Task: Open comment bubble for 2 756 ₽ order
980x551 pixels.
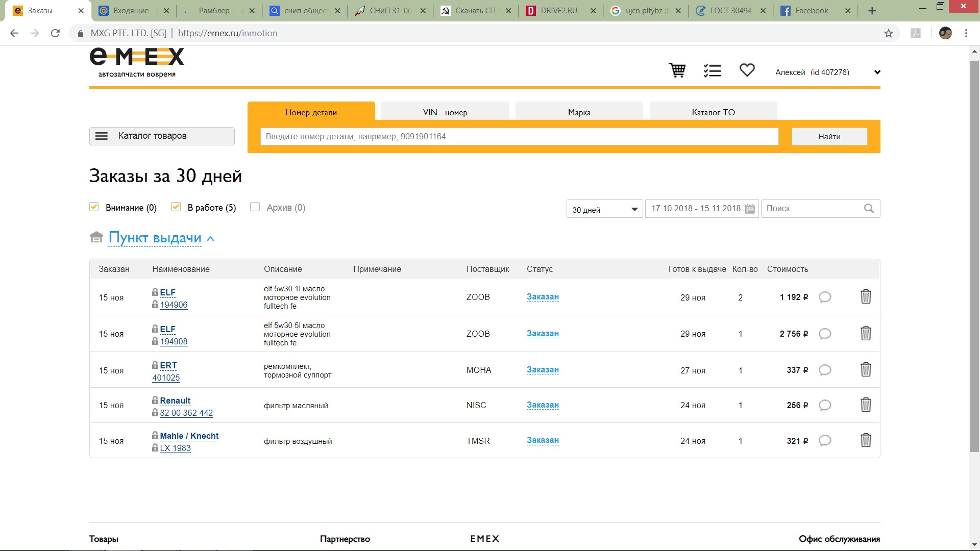Action: click(x=825, y=334)
